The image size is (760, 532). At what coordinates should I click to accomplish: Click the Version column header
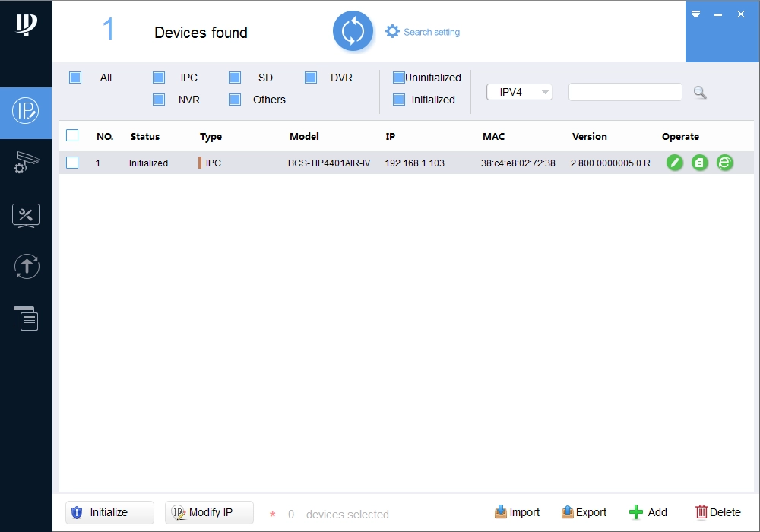590,137
